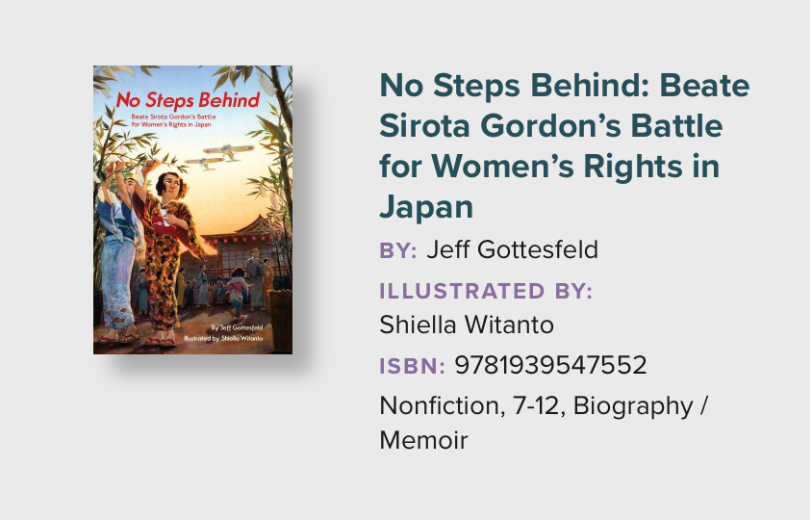
Task: Click "By Jeff Gottesfeld" credit on the cover
Action: 237,327
